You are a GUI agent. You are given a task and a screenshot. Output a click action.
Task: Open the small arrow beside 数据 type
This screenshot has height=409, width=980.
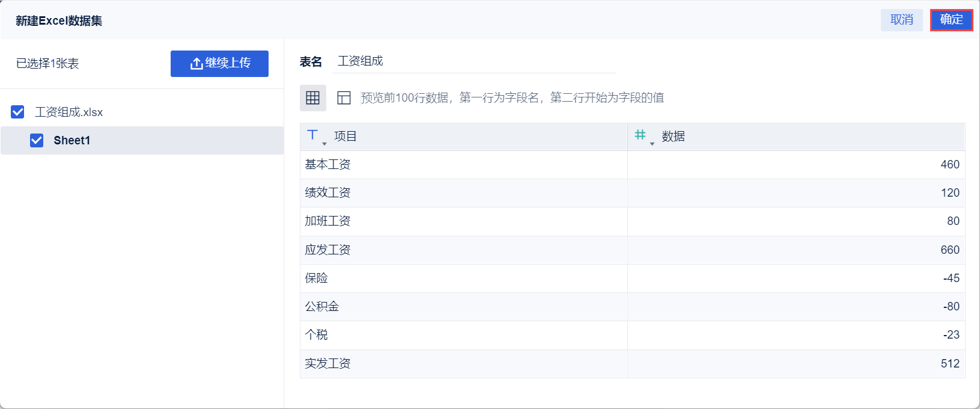(652, 144)
